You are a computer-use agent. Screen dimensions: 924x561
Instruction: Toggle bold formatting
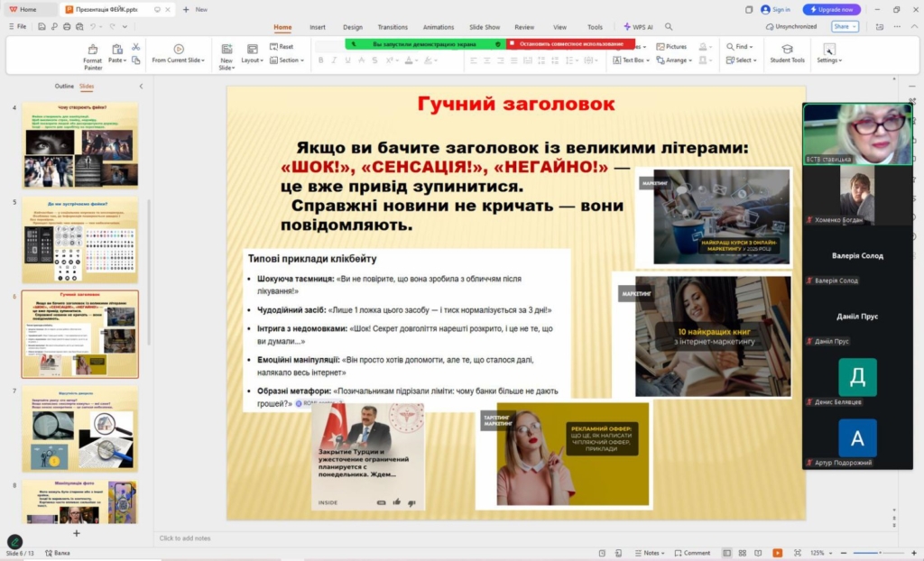[320, 60]
